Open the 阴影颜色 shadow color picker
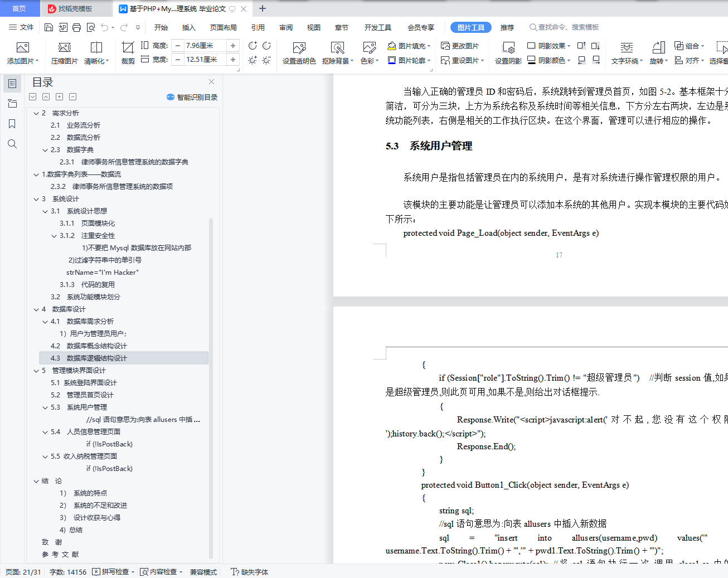The image size is (728, 578). pyautogui.click(x=549, y=60)
